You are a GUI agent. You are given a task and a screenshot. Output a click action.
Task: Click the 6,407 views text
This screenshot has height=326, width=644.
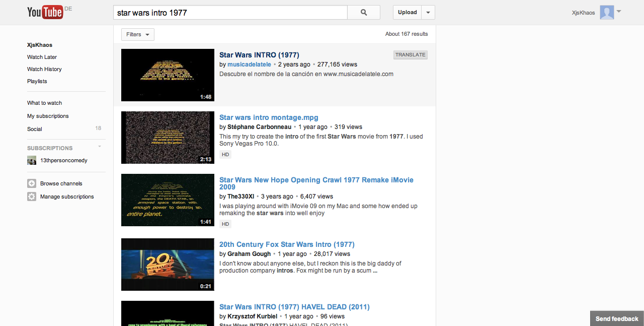pyautogui.click(x=316, y=197)
